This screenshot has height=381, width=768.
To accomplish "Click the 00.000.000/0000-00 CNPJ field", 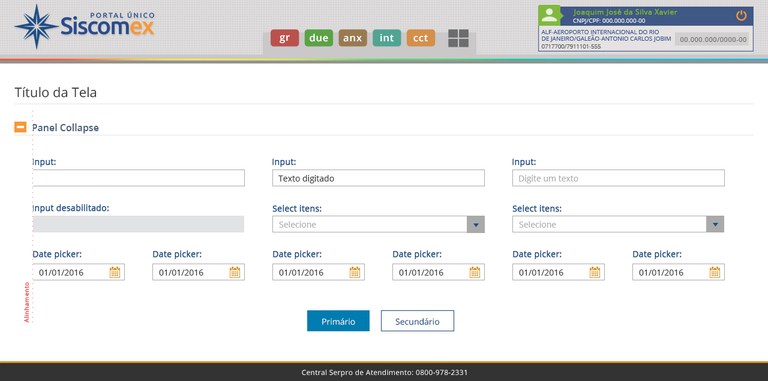I will click(x=713, y=40).
